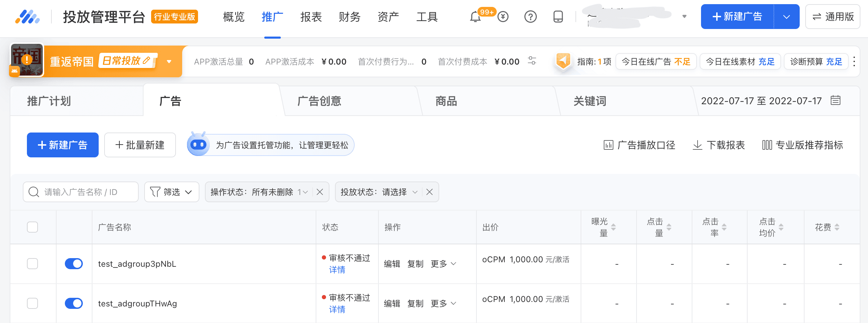Open the notification bell icon

475,17
